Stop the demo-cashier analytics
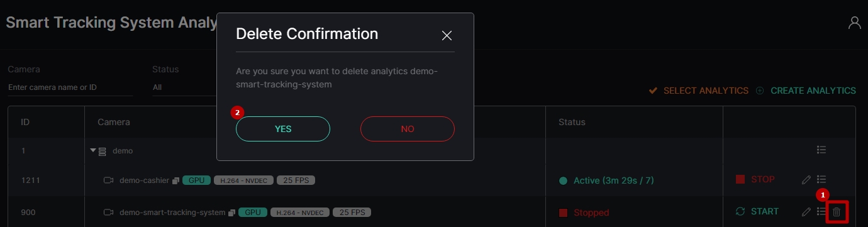868x227 pixels. 755,179
